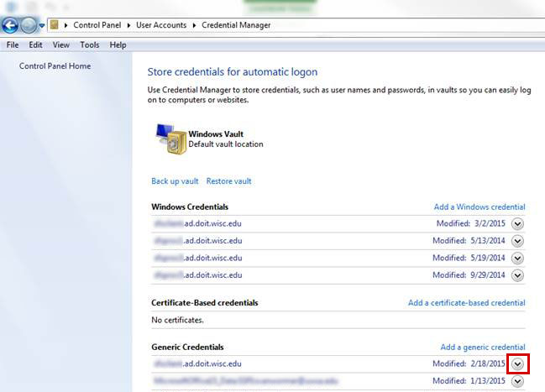
Task: Select generic credential row dated 1/13/2015
Action: point(338,381)
